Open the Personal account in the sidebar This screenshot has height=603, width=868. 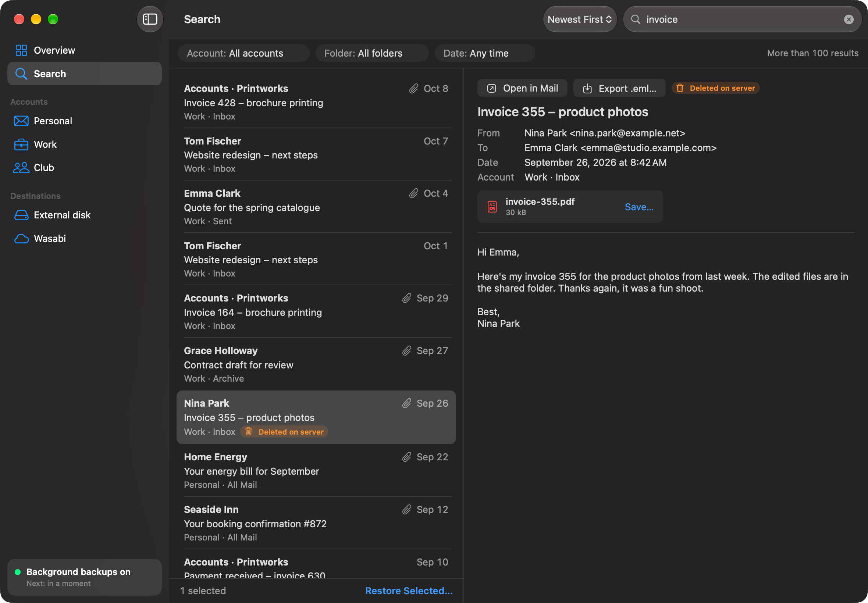click(85, 121)
